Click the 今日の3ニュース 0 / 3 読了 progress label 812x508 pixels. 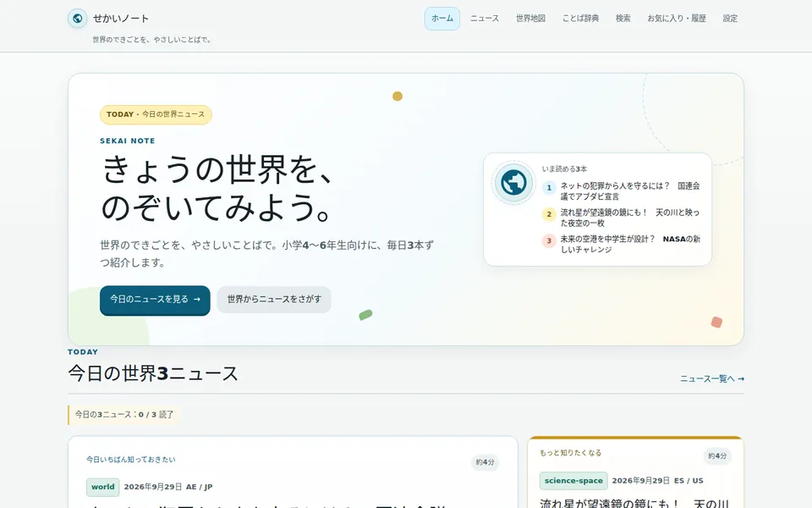pyautogui.click(x=124, y=415)
